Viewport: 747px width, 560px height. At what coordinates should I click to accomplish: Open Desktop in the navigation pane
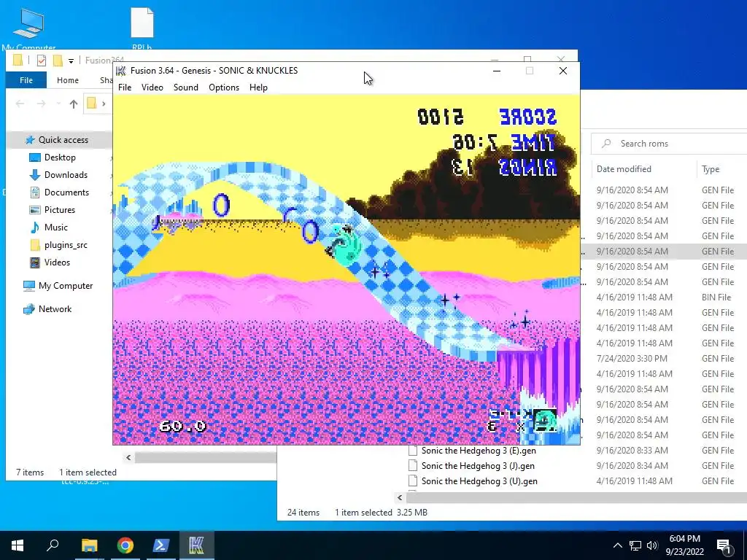(60, 157)
